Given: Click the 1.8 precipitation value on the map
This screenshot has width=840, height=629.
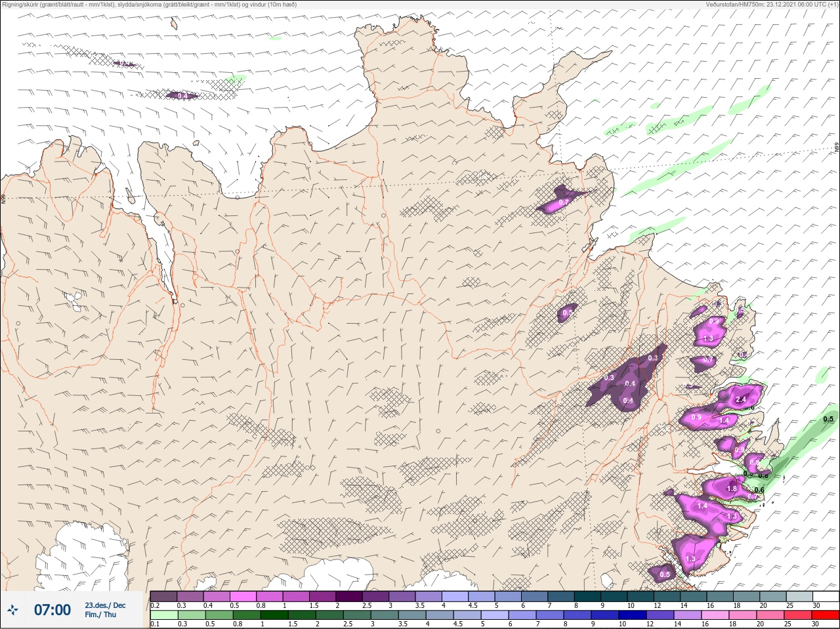Looking at the screenshot, I should pyautogui.click(x=732, y=488).
